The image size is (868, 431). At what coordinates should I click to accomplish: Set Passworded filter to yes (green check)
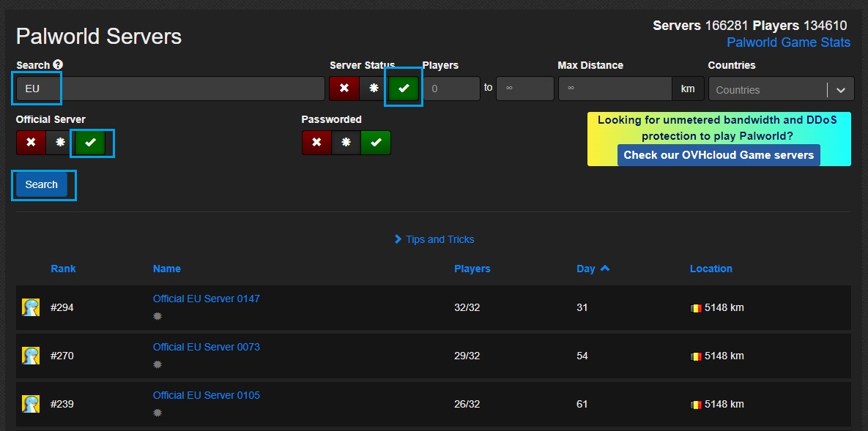tap(376, 143)
